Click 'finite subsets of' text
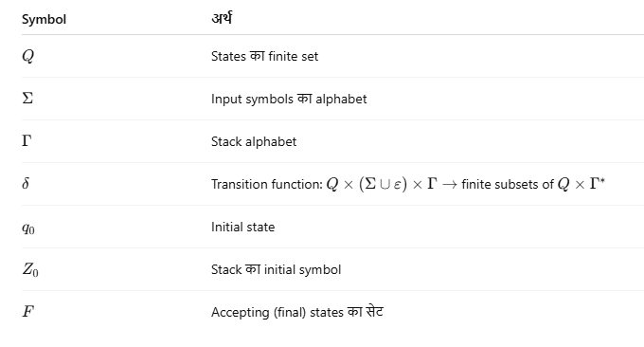This screenshot has width=644, height=347. [508, 184]
